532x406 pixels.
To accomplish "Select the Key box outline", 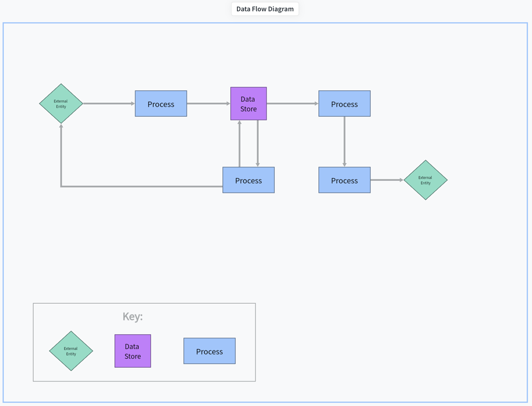I will coord(144,304).
